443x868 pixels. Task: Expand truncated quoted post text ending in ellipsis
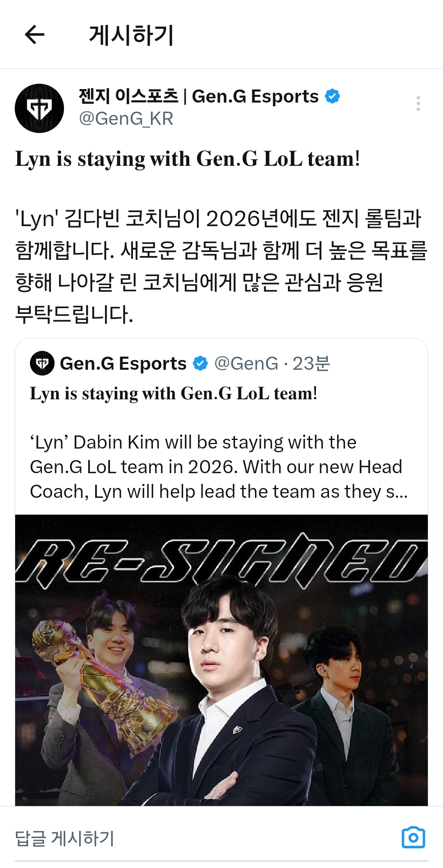click(219, 467)
